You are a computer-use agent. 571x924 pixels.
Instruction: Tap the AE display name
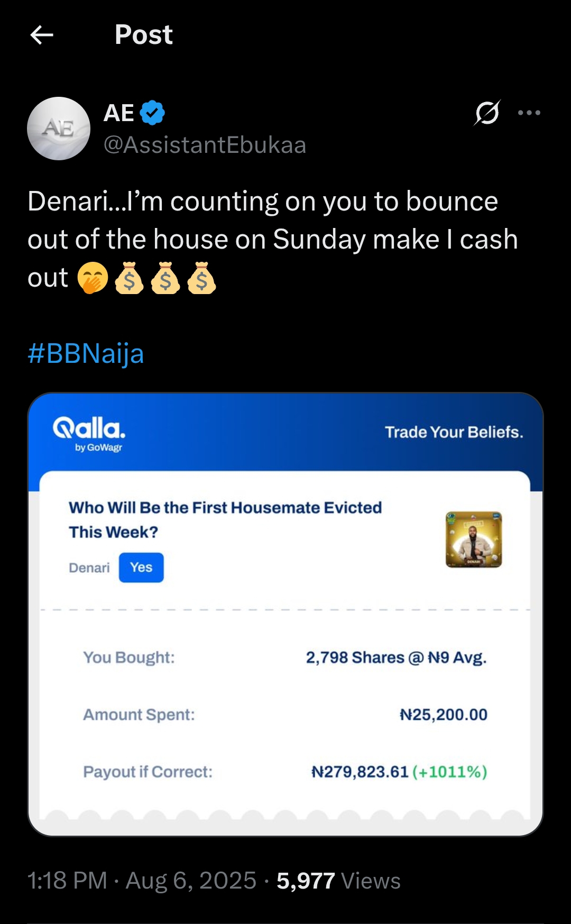[119, 113]
